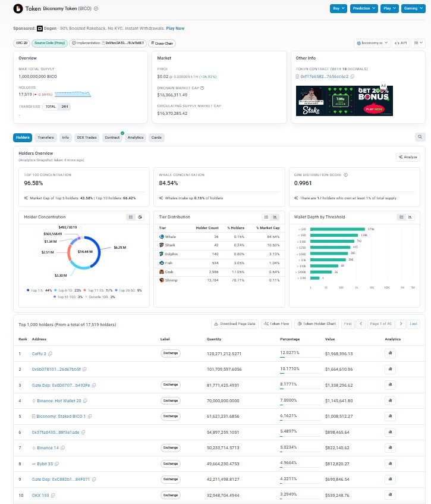Select the Holders tab

tap(23, 137)
